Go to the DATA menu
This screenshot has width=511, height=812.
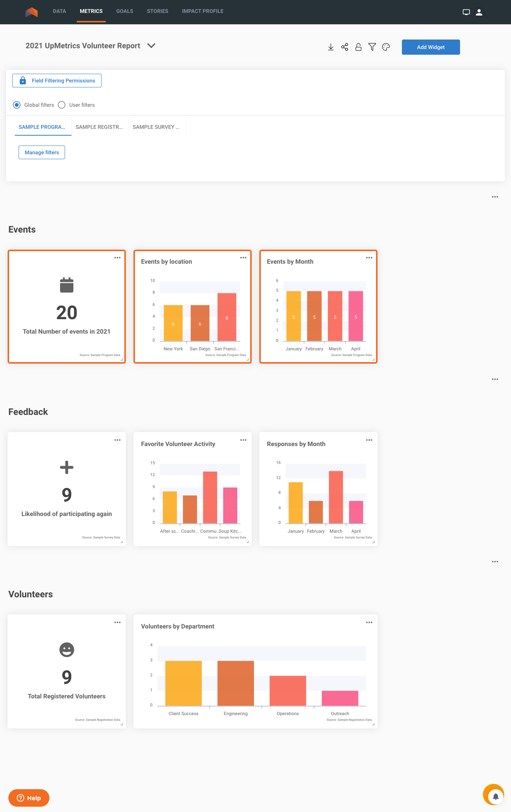coord(59,11)
